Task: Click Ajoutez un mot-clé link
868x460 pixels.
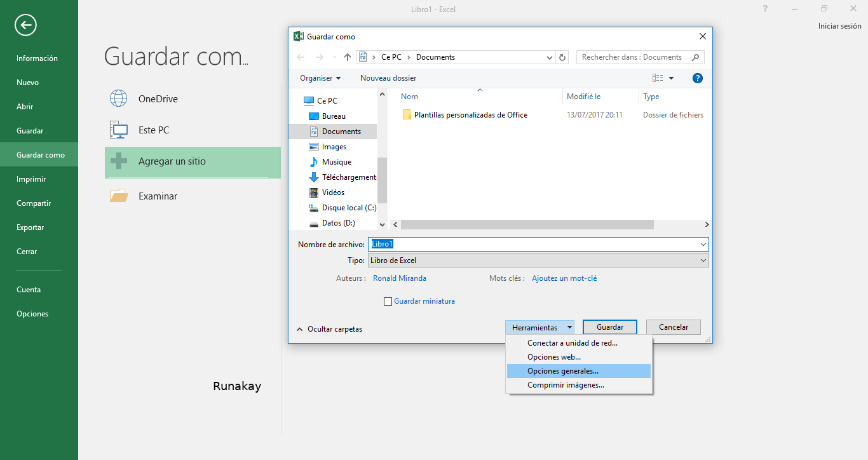Action: (564, 278)
